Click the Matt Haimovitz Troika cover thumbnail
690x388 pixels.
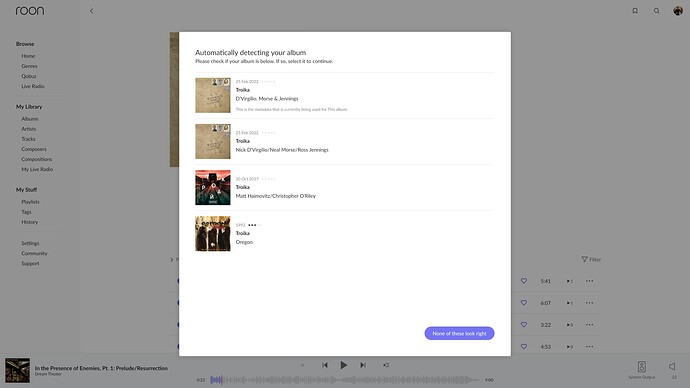tap(213, 187)
